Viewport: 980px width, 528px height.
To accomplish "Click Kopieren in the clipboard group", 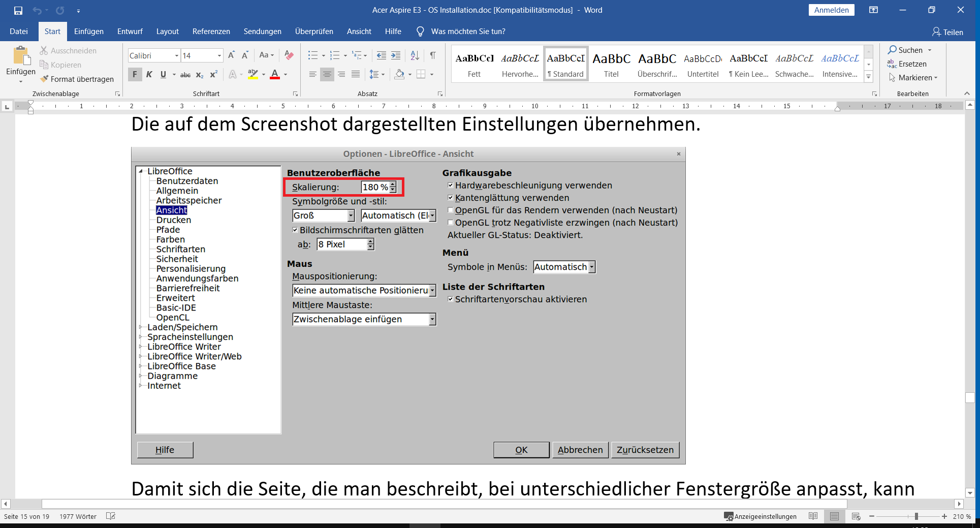I will [x=60, y=65].
